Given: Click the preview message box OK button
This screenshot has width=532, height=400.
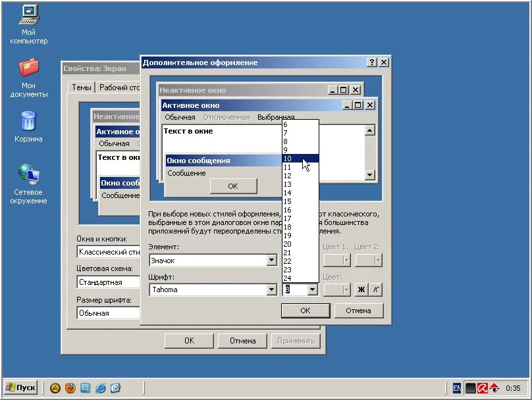Looking at the screenshot, I should 233,186.
